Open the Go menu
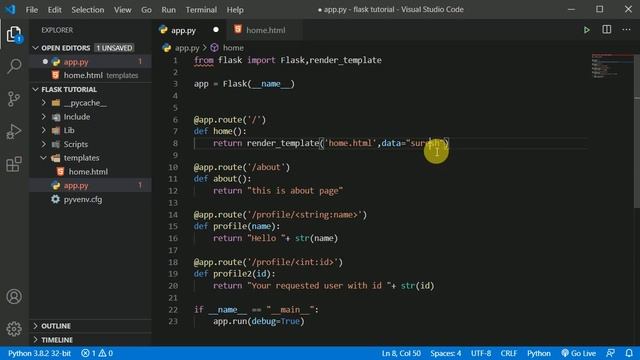 (x=146, y=9)
